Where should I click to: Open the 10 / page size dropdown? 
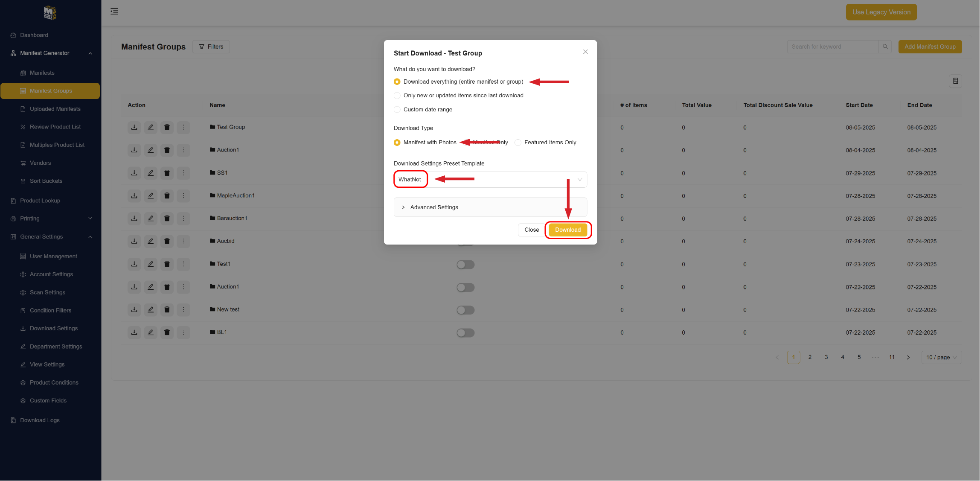941,358
